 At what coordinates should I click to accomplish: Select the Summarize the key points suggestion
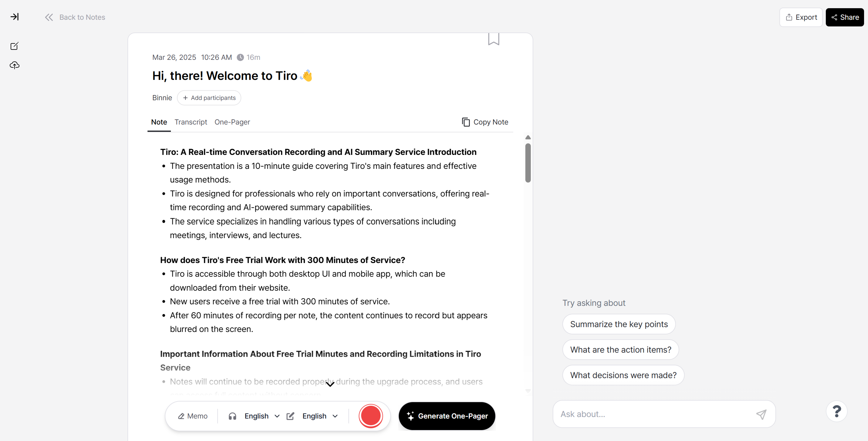click(x=619, y=324)
